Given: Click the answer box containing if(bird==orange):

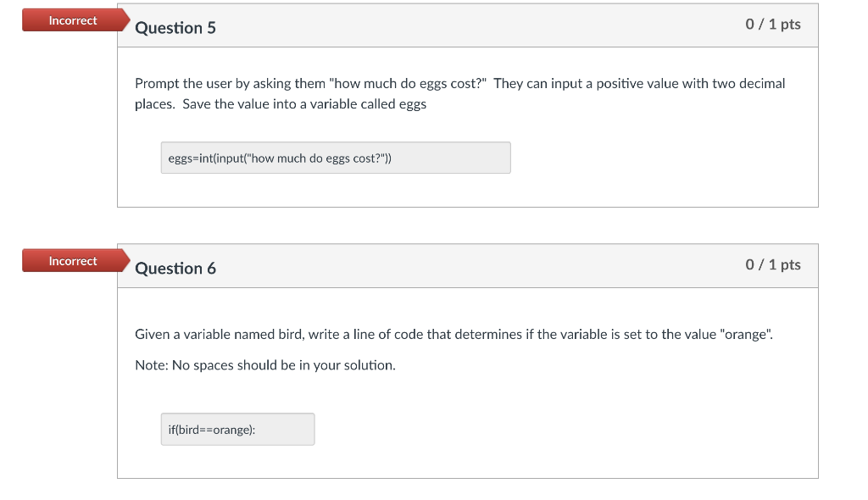Looking at the screenshot, I should coord(237,429).
